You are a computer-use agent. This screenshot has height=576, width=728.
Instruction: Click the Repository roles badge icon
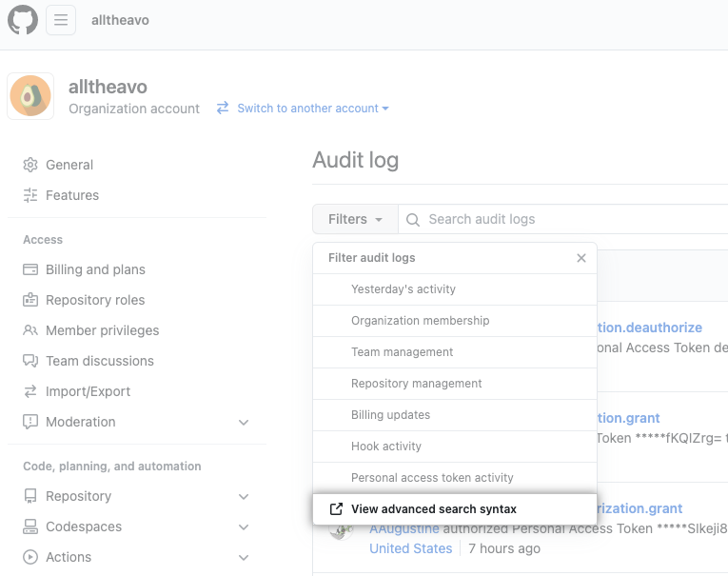pos(30,300)
